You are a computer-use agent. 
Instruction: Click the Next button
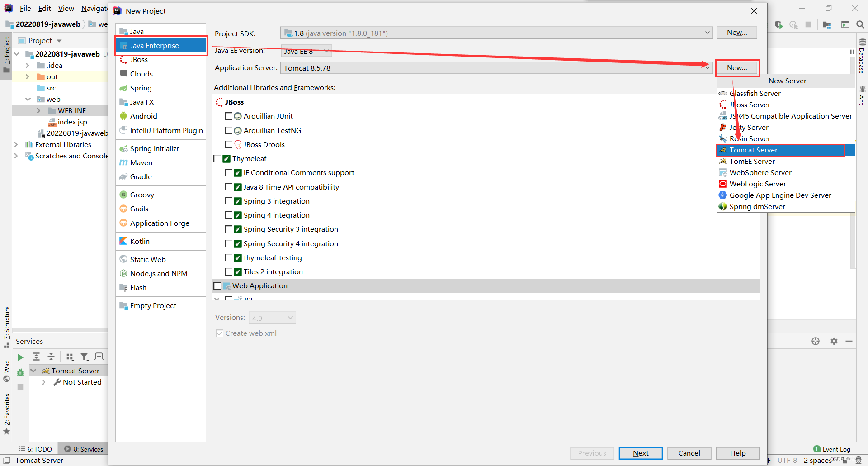(x=641, y=453)
